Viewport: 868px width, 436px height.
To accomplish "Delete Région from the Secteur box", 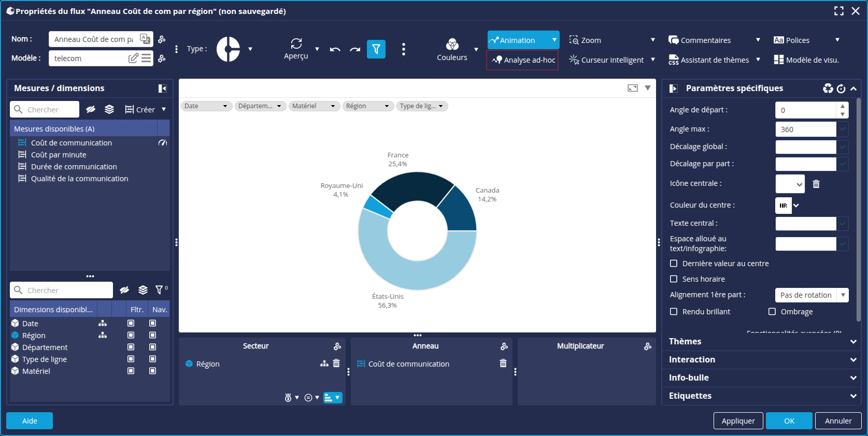I will click(336, 364).
